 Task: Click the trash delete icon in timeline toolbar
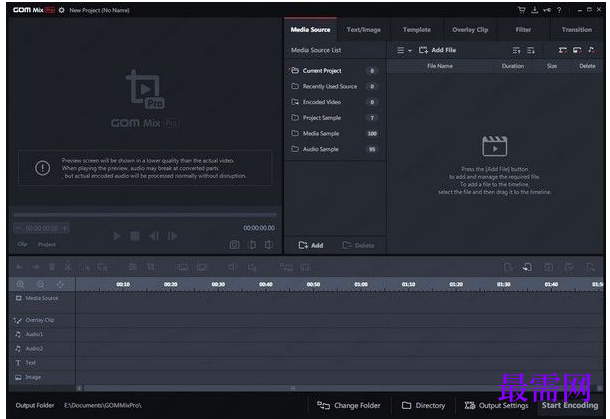point(52,267)
